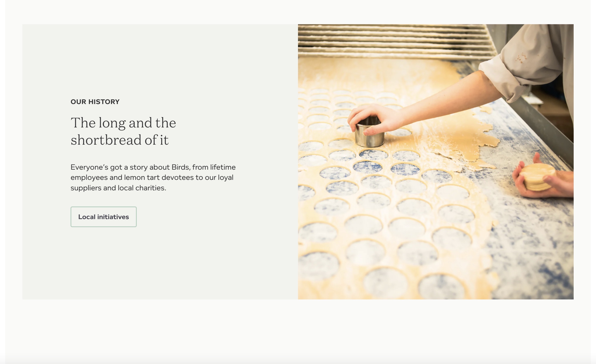
Task: Click the first heading line "The long and the"
Action: point(123,123)
